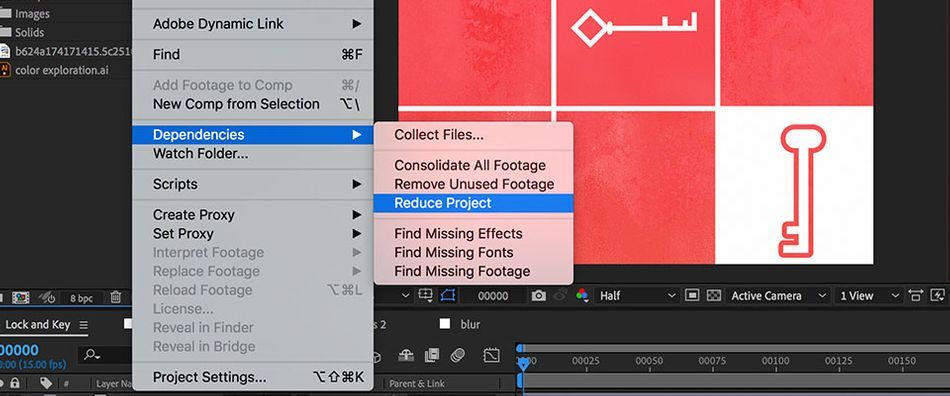Click the white horizontal key graphic in viewer
Screen dimensions: 950x396
coord(634,28)
